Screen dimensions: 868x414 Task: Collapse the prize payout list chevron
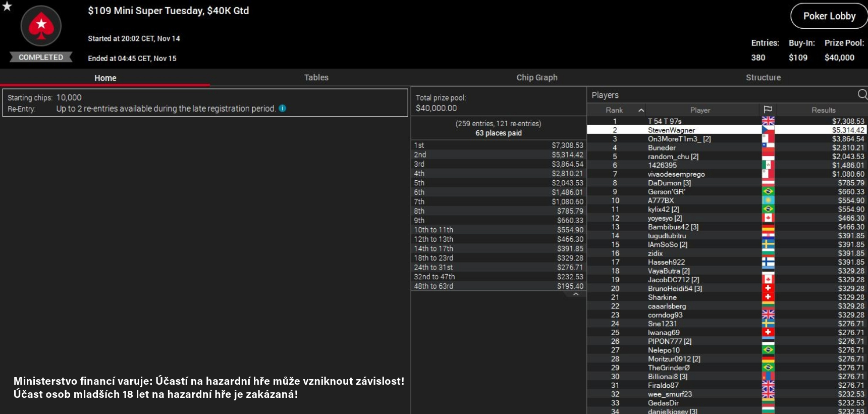(576, 294)
